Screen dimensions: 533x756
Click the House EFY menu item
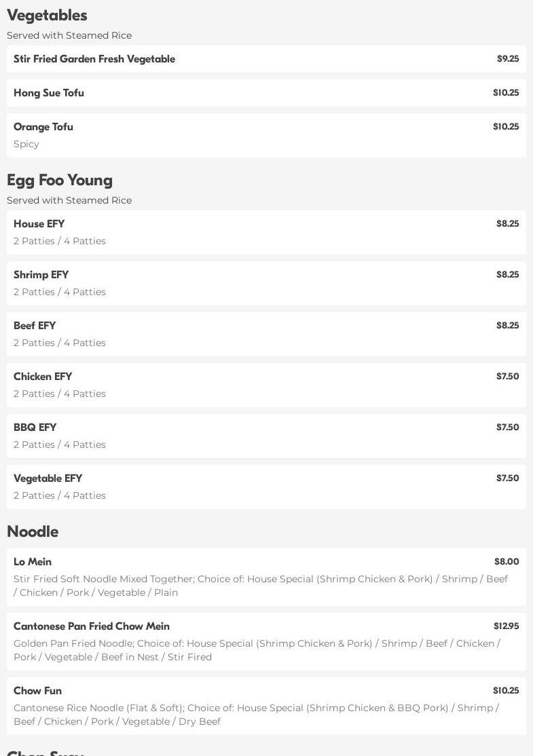pos(39,224)
